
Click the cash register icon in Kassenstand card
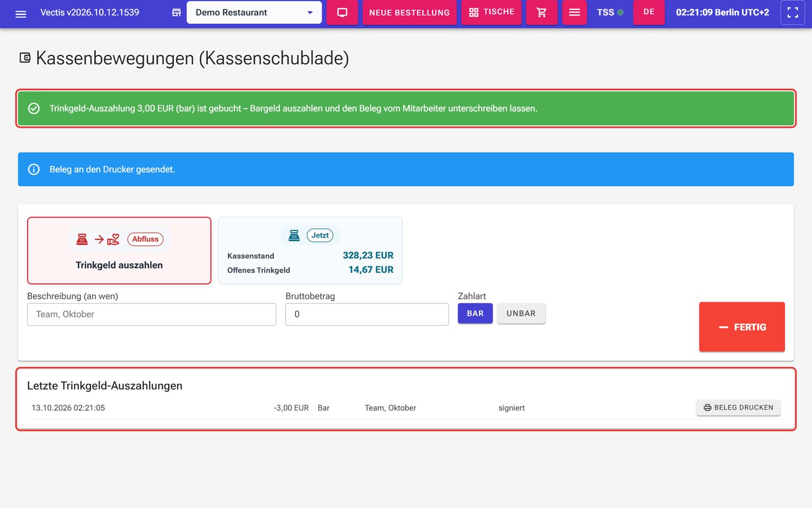click(x=294, y=236)
